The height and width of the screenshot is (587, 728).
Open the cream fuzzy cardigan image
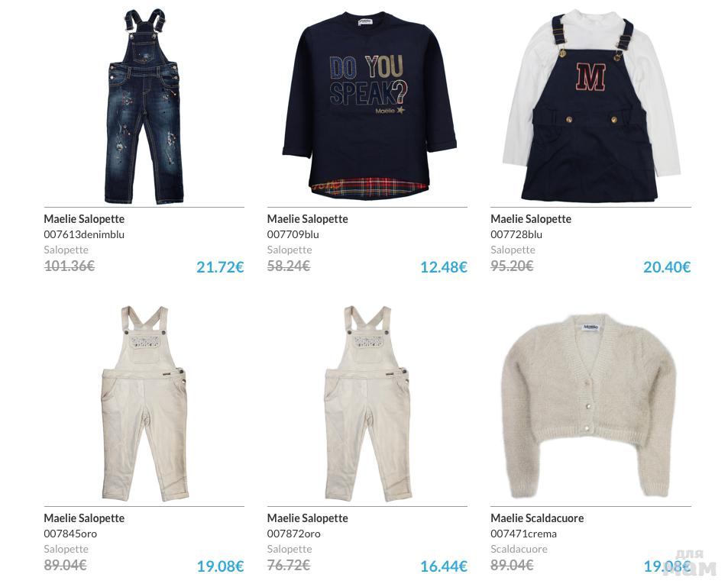tap(589, 405)
